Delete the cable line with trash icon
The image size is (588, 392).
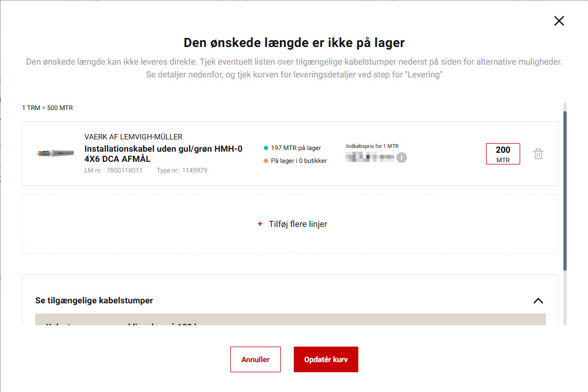click(x=538, y=154)
